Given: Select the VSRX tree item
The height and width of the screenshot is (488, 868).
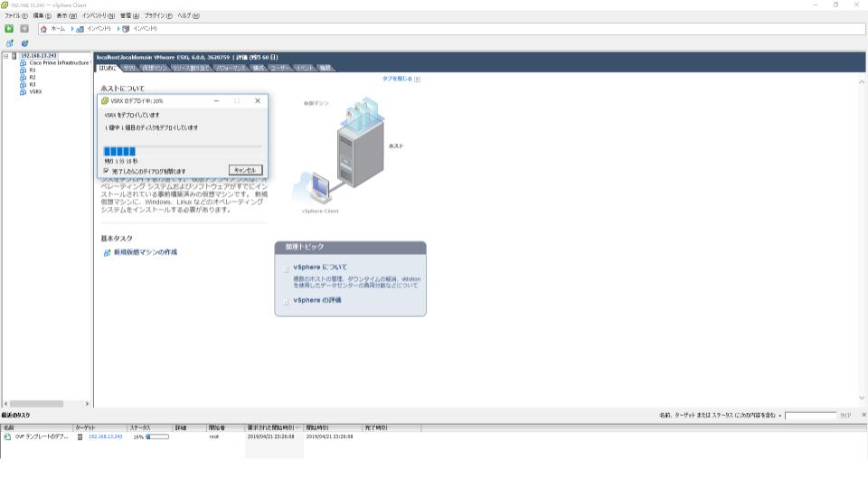Looking at the screenshot, I should click(35, 92).
